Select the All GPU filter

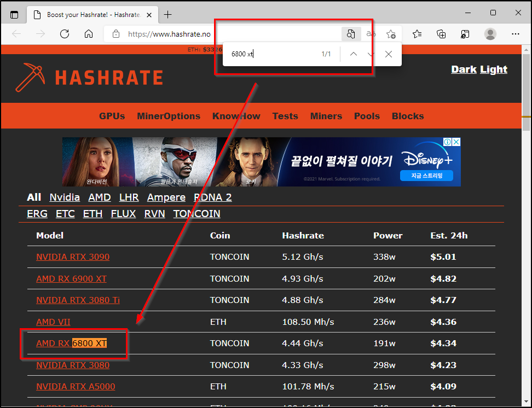(x=34, y=197)
